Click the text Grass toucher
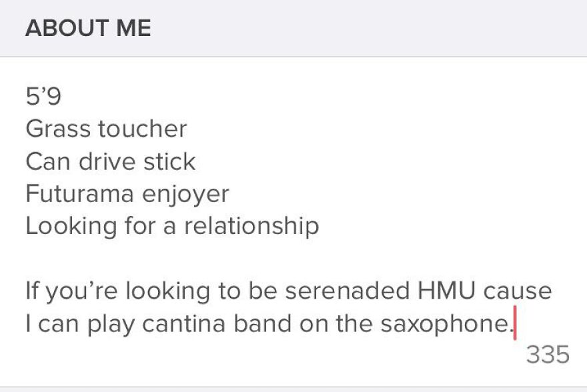This screenshot has width=587, height=392. [x=105, y=129]
